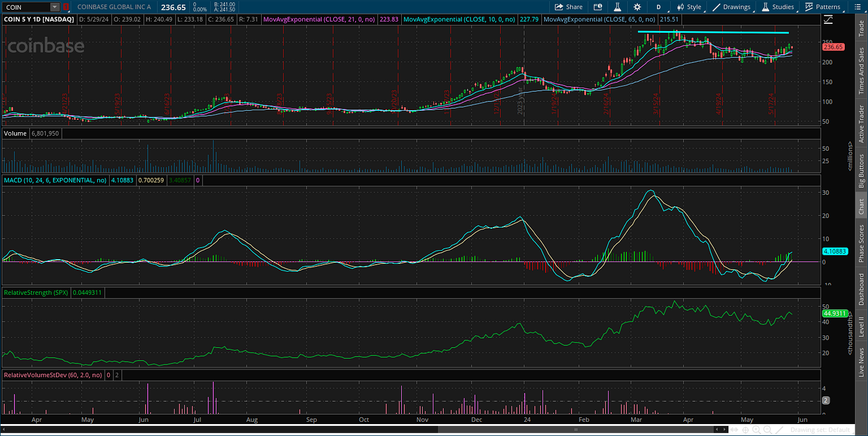Click the red symbol link icon
The image size is (868, 436).
click(x=66, y=7)
